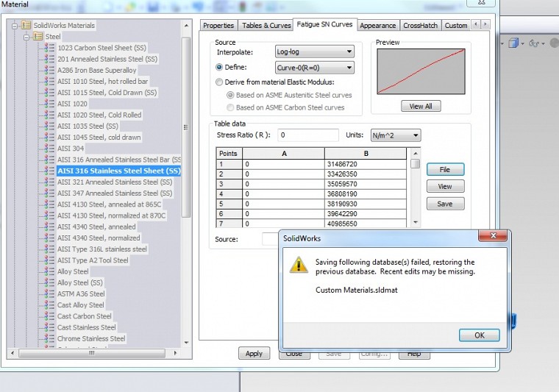Click the glasses view icon in background window
Screen dimensions: 559x392
pyautogui.click(x=534, y=43)
